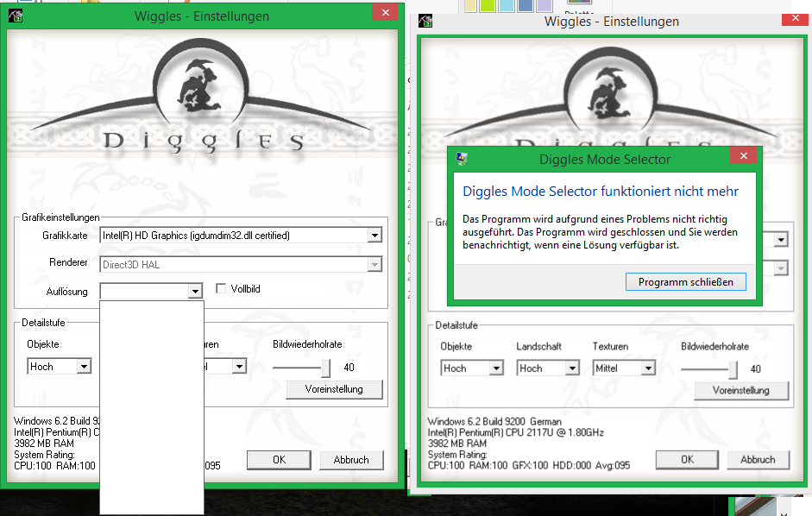The width and height of the screenshot is (812, 516).
Task: Click the Wiggles icon in the left window title bar
Action: click(x=16, y=16)
